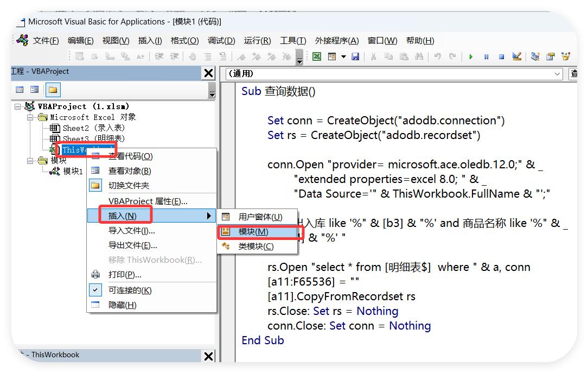Click the Paste clipboard icon
588x373 pixels.
[404, 56]
